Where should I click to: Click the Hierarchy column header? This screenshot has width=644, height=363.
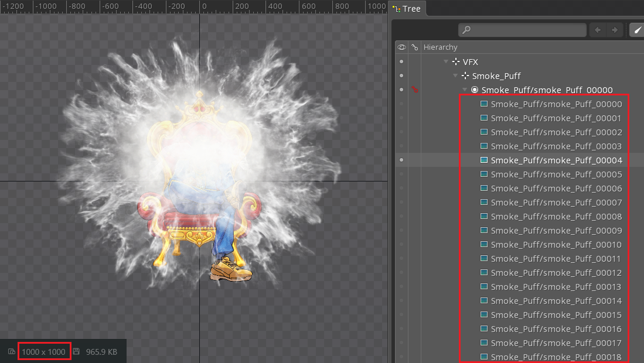tap(440, 47)
